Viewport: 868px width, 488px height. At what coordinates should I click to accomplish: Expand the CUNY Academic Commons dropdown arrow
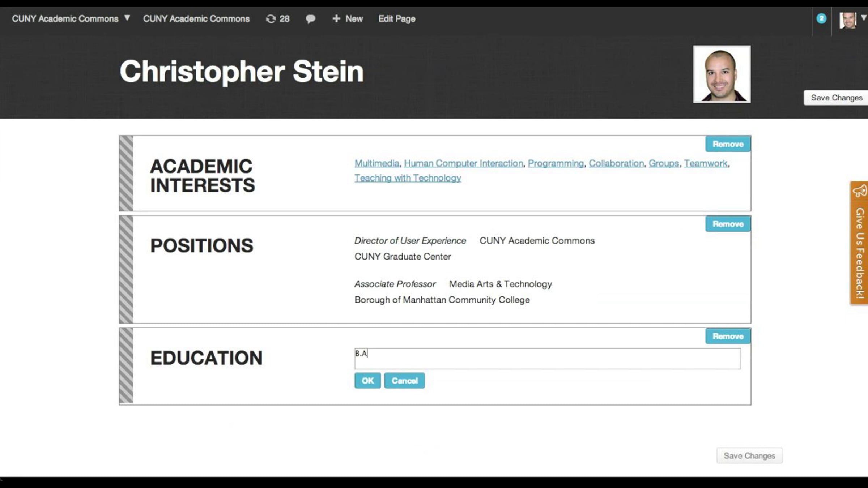pos(127,18)
